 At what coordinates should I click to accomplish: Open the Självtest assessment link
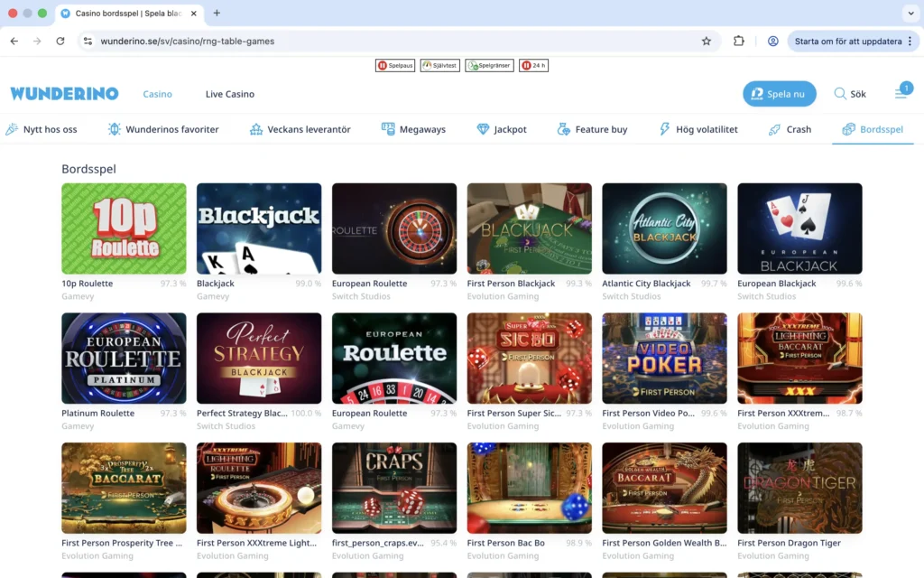click(439, 65)
